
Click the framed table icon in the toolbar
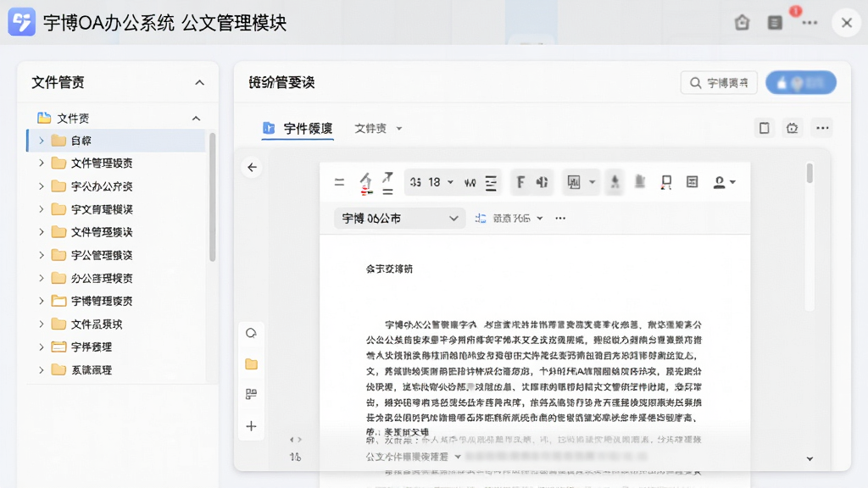click(574, 182)
